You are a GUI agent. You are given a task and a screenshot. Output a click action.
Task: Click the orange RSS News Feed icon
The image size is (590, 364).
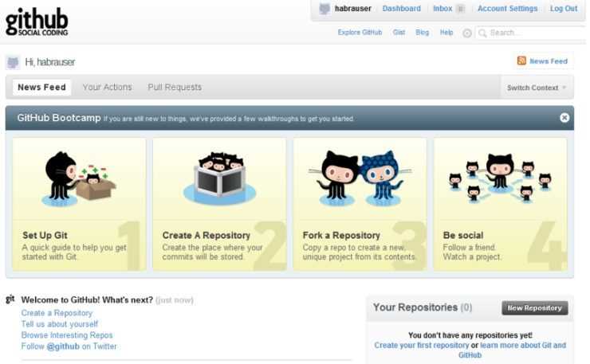tap(521, 61)
